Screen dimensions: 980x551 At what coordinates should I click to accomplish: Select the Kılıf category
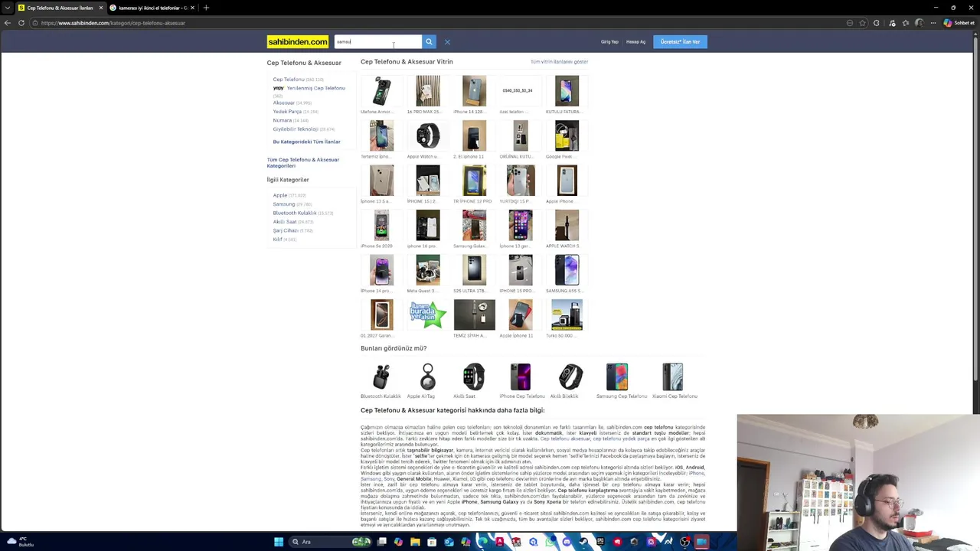[278, 240]
